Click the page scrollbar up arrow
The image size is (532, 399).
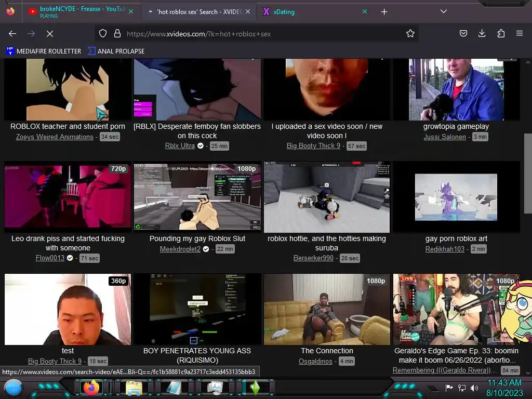click(528, 62)
